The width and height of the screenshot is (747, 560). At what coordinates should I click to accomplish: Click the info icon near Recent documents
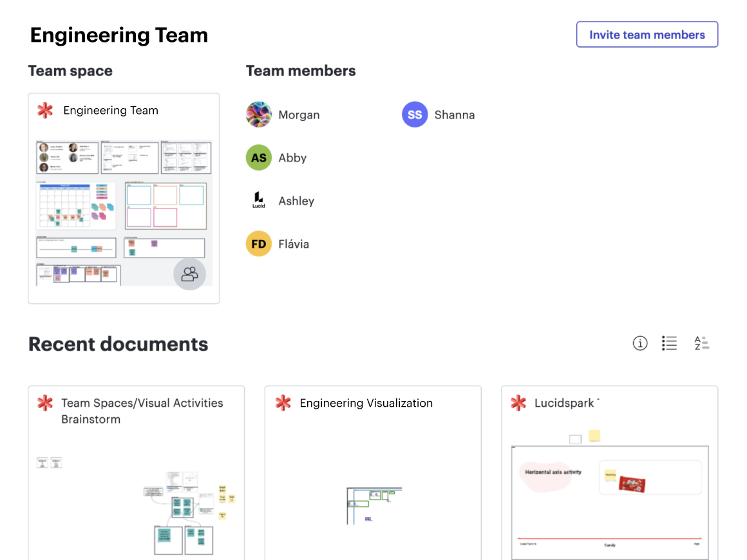tap(640, 343)
